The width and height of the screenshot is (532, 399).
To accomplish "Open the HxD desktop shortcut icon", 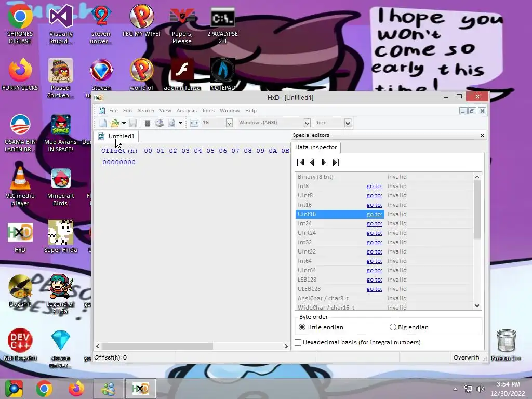I will click(20, 237).
